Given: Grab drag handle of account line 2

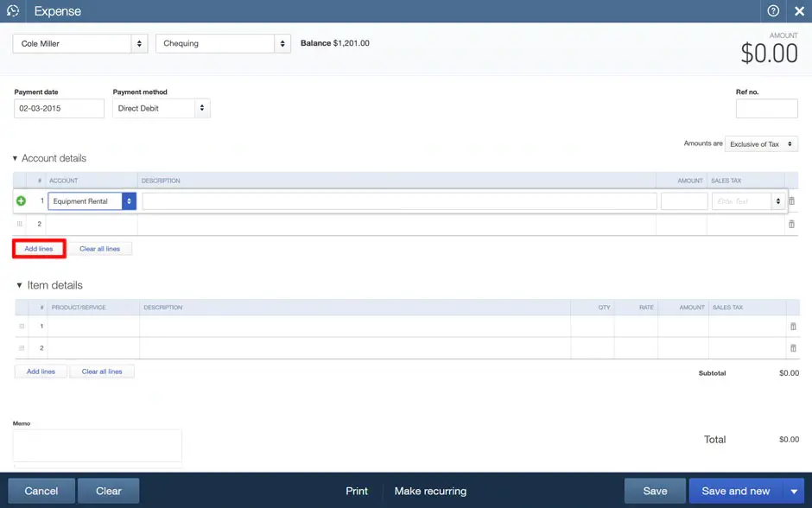Looking at the screenshot, I should point(20,224).
